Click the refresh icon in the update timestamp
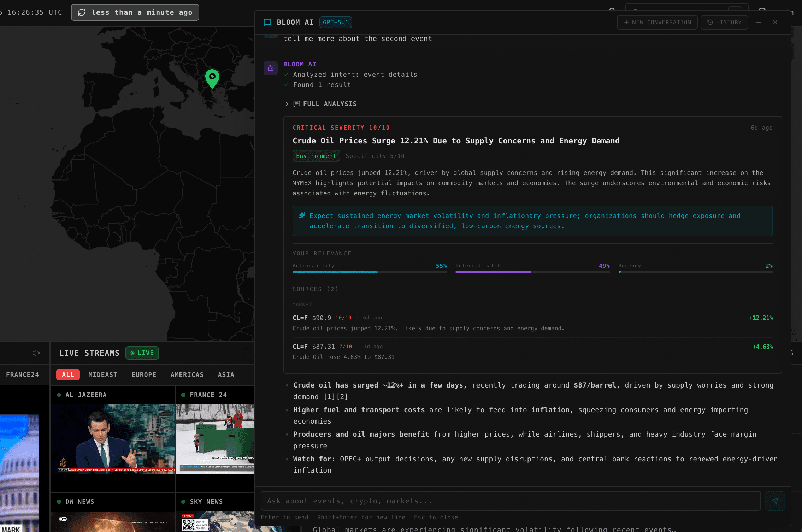 [82, 12]
